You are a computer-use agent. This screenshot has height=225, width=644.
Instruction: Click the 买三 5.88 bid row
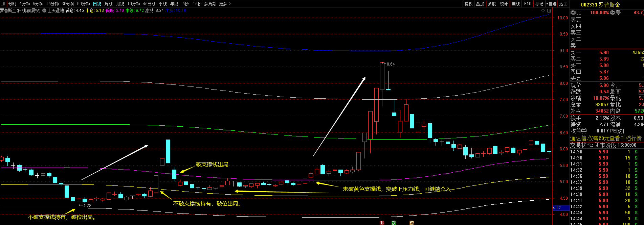[607, 65]
